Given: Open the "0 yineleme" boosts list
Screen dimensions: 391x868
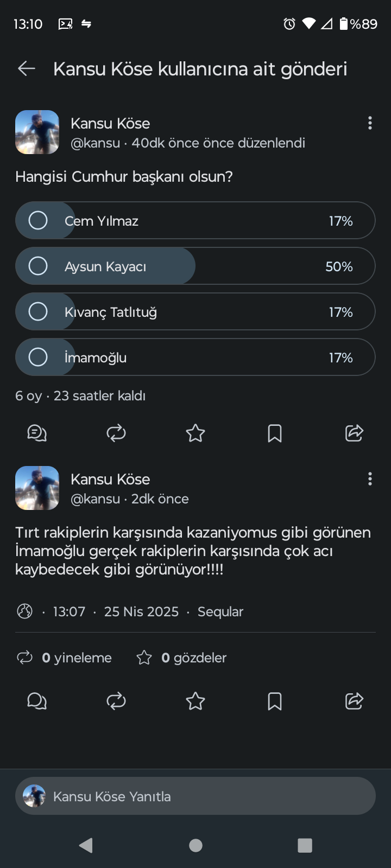Looking at the screenshot, I should tap(65, 658).
